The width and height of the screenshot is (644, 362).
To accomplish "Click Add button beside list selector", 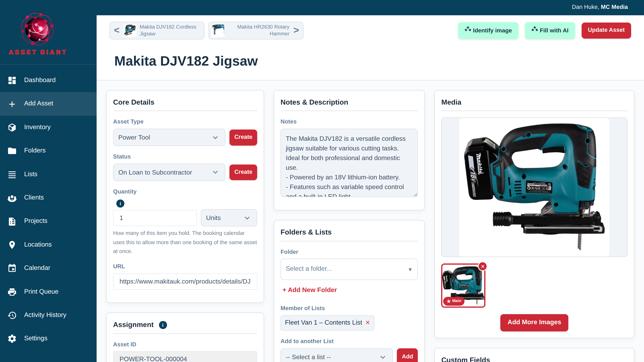I will [x=407, y=356].
